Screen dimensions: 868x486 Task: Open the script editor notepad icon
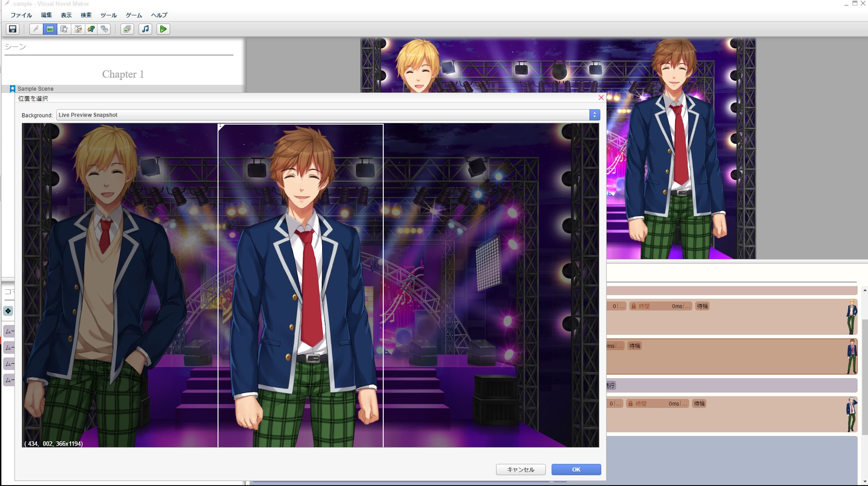[x=78, y=29]
